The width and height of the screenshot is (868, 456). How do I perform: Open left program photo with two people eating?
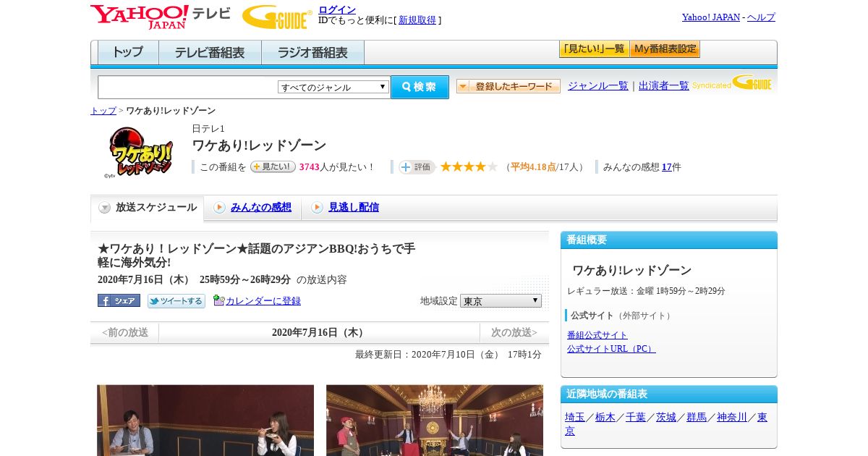pyautogui.click(x=205, y=421)
